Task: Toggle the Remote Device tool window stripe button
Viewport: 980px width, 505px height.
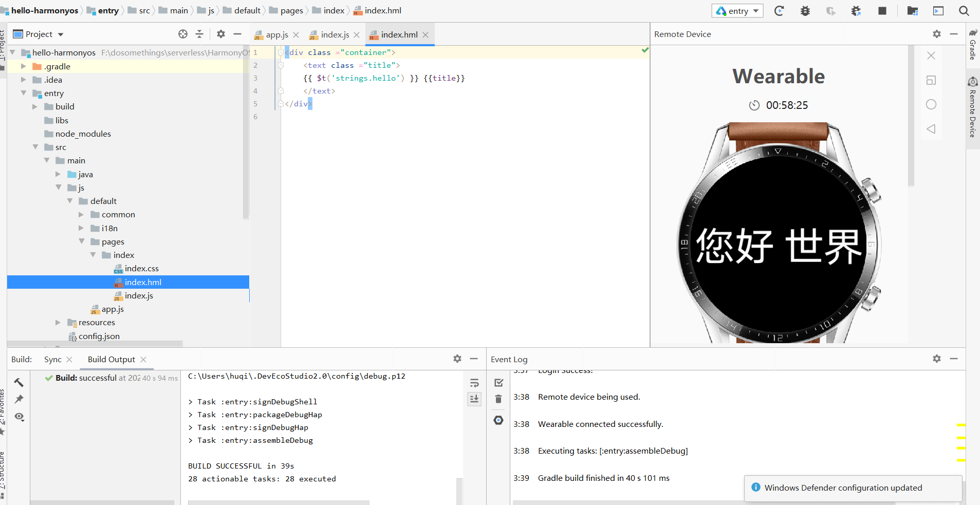Action: [973, 108]
